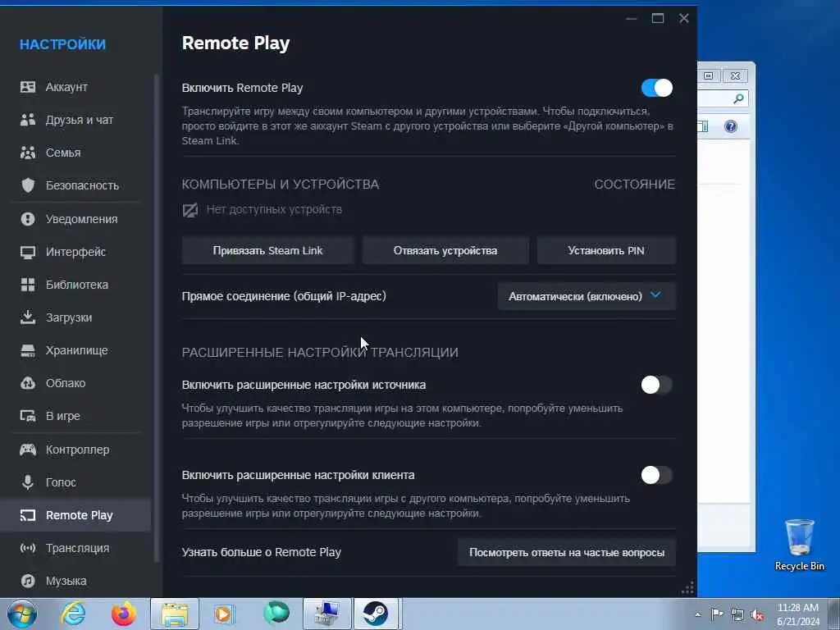Image resolution: width=840 pixels, height=630 pixels.
Task: Click the action center flag tray icon
Action: [x=717, y=614]
